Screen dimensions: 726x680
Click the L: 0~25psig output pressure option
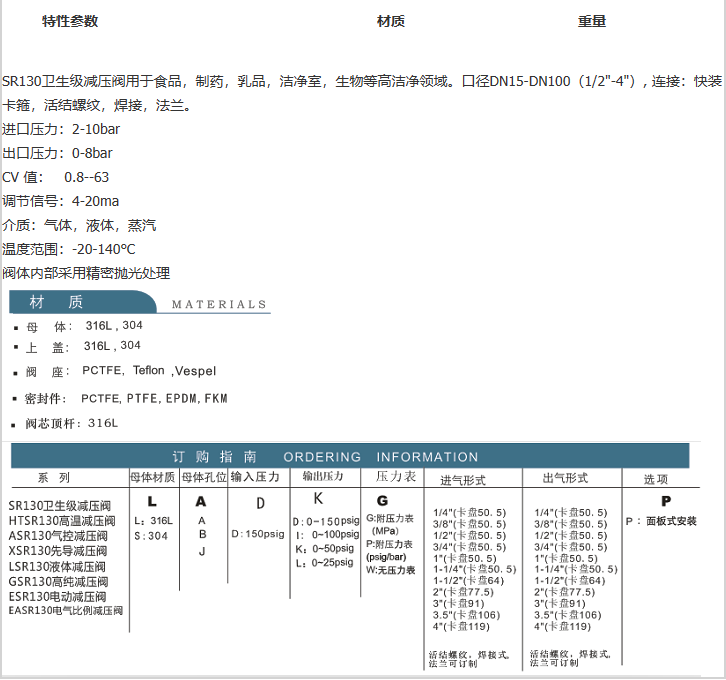pyautogui.click(x=325, y=563)
